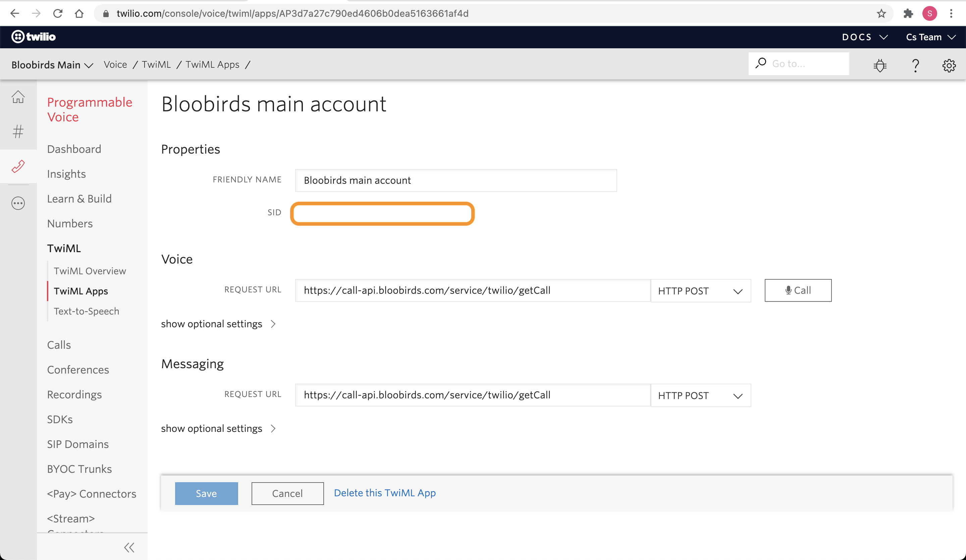
Task: Open <Stream> in the sidebar
Action: 71,519
